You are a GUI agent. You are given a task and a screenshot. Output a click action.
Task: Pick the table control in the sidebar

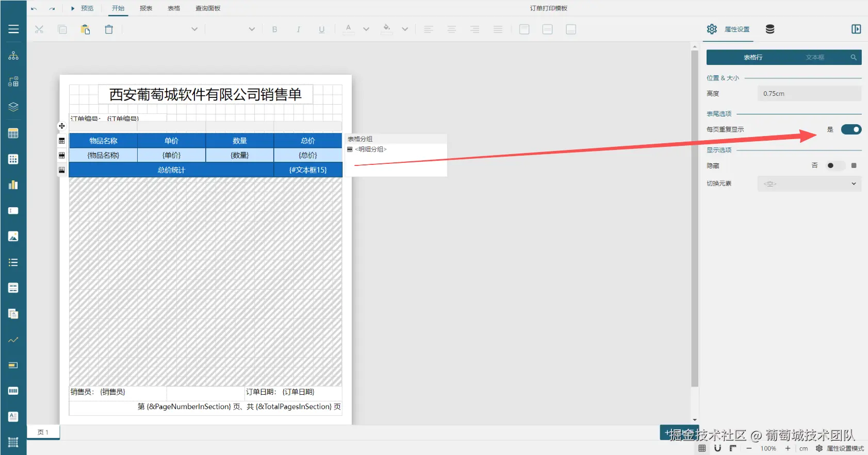point(13,133)
